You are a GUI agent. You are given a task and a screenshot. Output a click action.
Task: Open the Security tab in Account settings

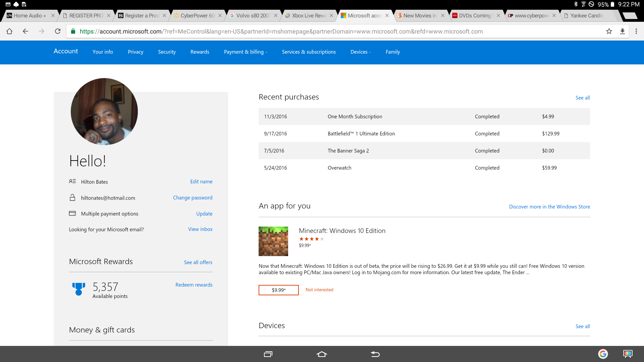point(167,52)
